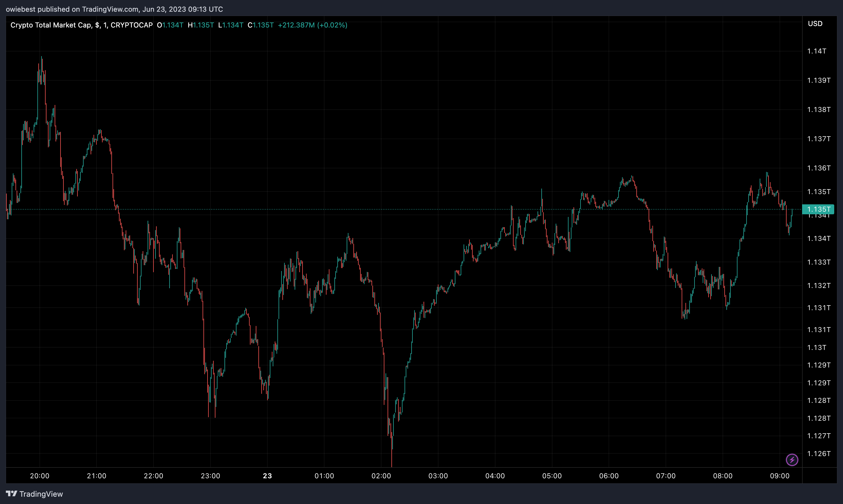The image size is (843, 504).
Task: Click the 06:00 time axis label
Action: tap(609, 476)
